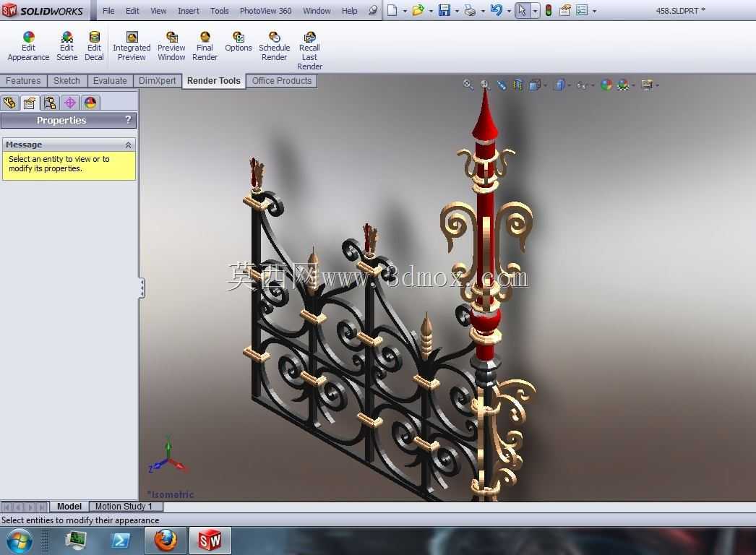Click the Section View icon

tap(517, 85)
